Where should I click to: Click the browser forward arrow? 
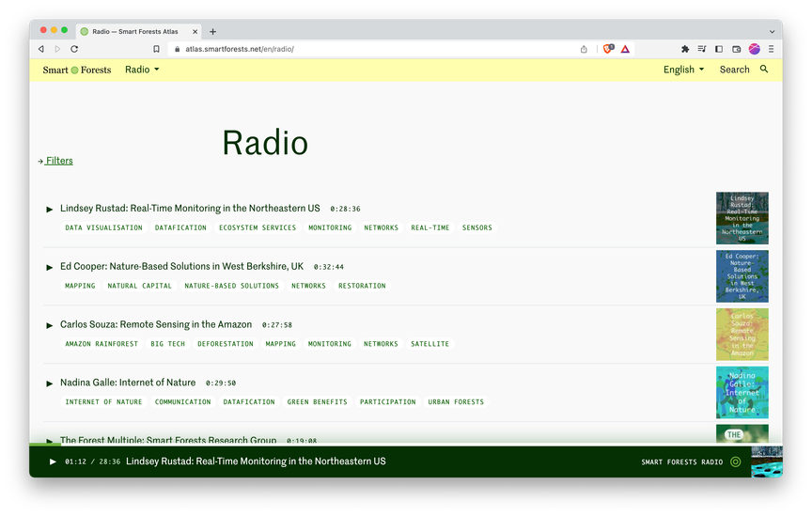(57, 49)
